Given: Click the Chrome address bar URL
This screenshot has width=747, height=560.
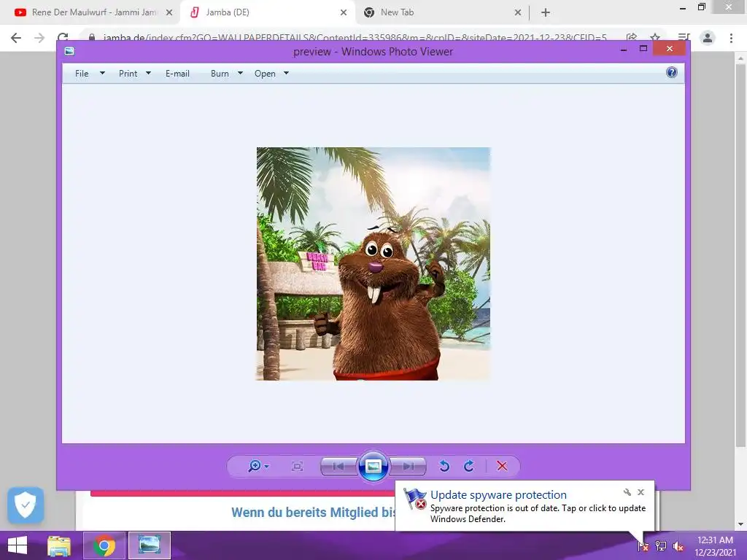Looking at the screenshot, I should 355,37.
